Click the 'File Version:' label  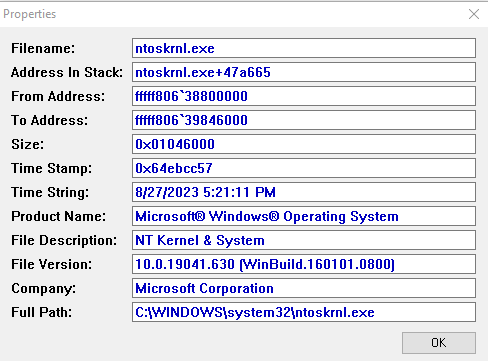tap(52, 264)
